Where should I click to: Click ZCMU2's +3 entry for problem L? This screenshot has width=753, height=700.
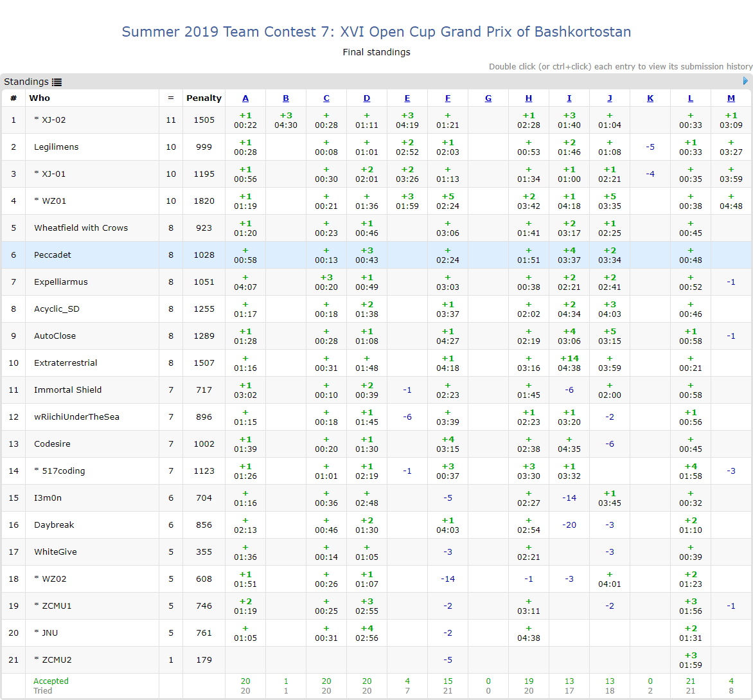coord(691,660)
